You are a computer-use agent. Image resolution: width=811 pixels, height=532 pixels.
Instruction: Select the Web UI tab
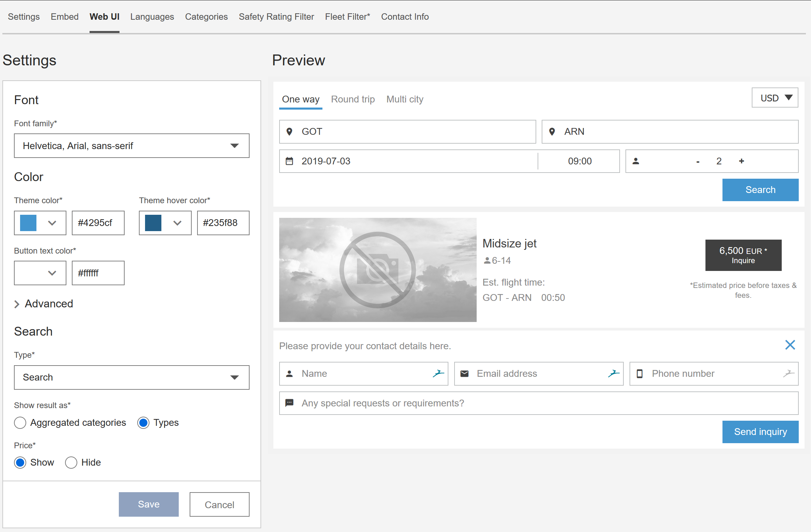click(x=104, y=17)
